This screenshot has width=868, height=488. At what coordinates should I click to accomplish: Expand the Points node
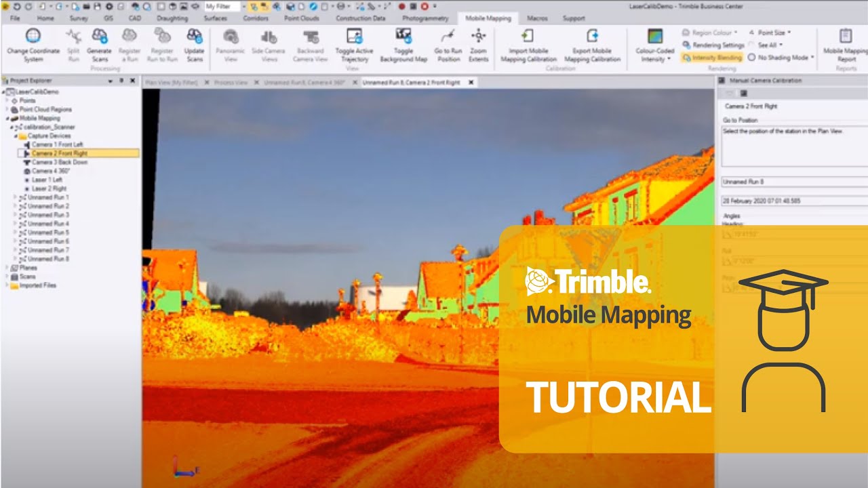(x=7, y=100)
